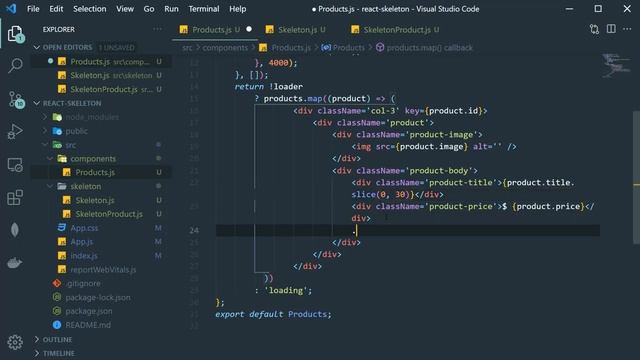Click line number 24 in the gutter

click(x=194, y=230)
